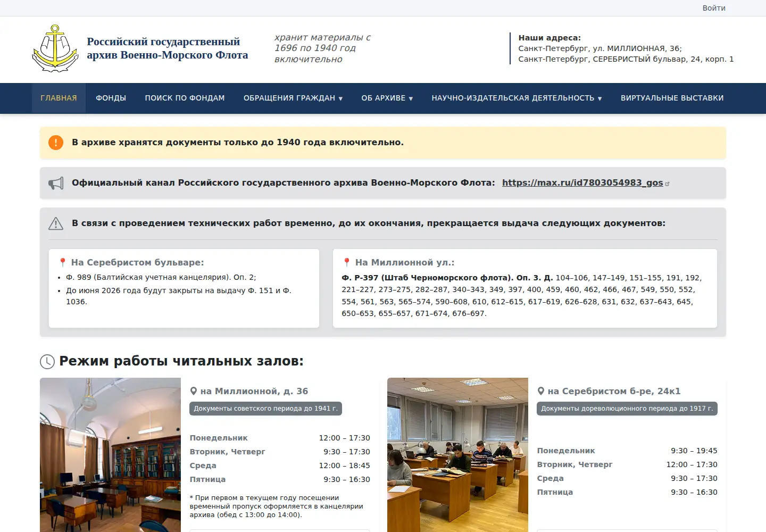
Task: Click the clock icon beside 'Режим работы читальных залов'
Action: [47, 362]
